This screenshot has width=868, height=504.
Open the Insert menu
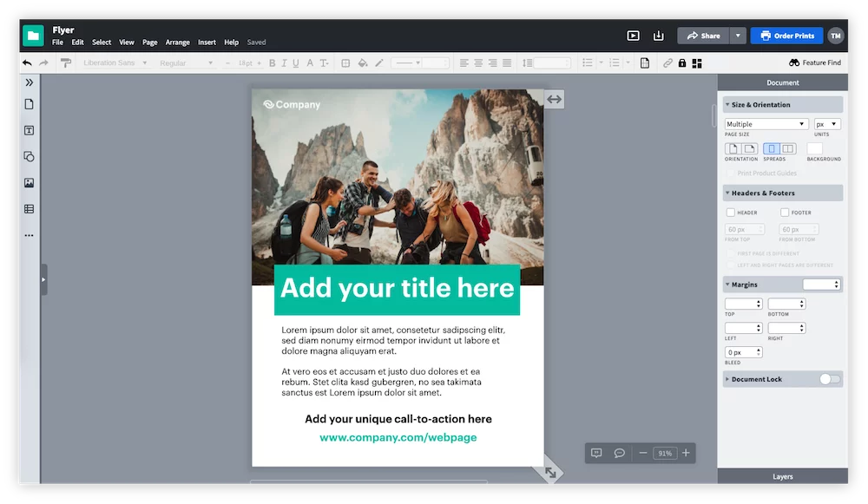207,43
